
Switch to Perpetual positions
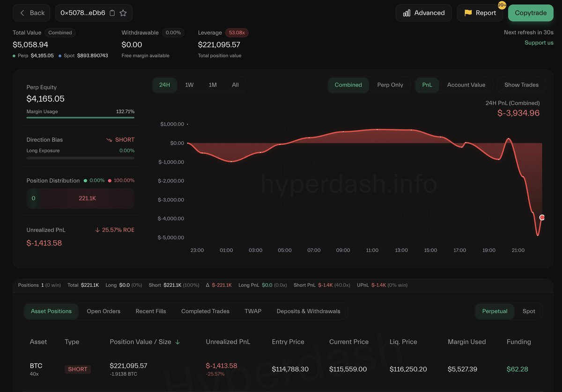pyautogui.click(x=495, y=312)
